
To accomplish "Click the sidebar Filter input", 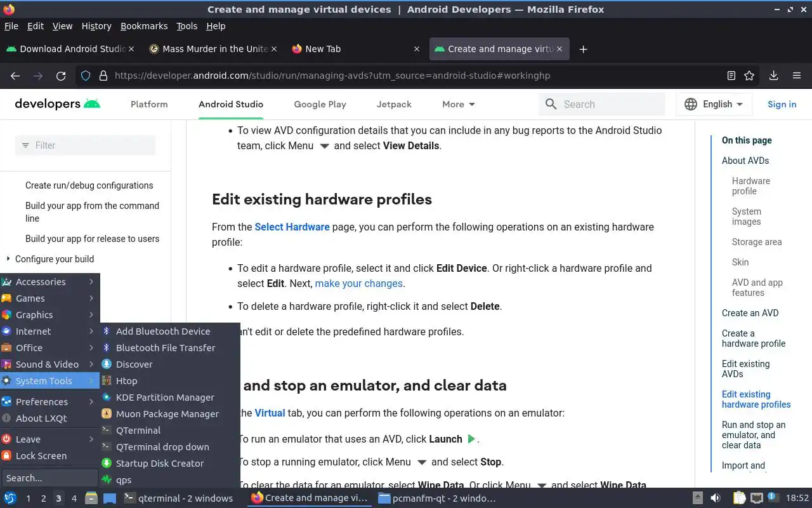I will 85,145.
